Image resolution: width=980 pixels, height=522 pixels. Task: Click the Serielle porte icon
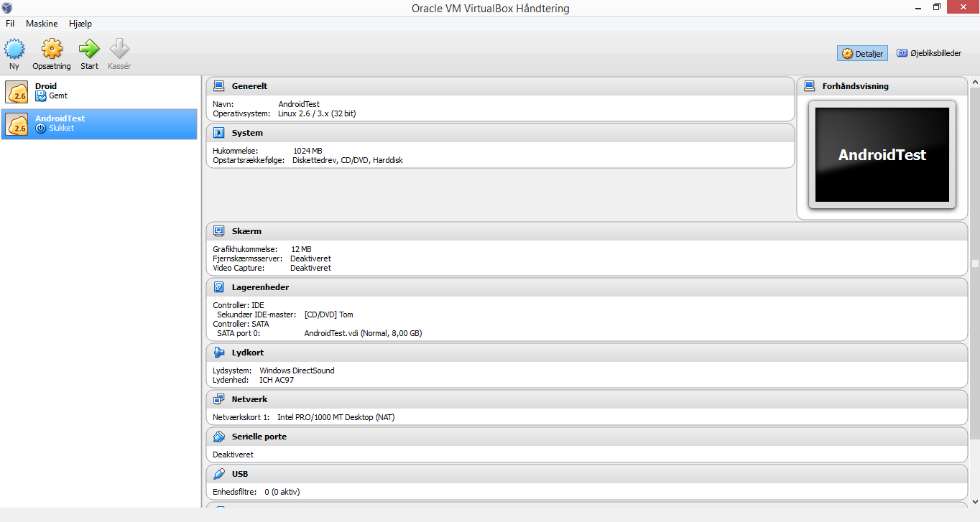219,437
